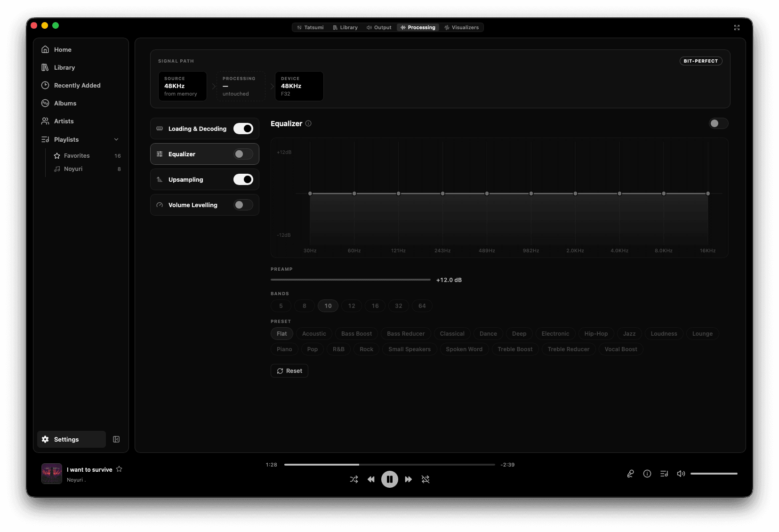779x532 pixels.
Task: Seek within the song progress bar
Action: (x=390, y=465)
